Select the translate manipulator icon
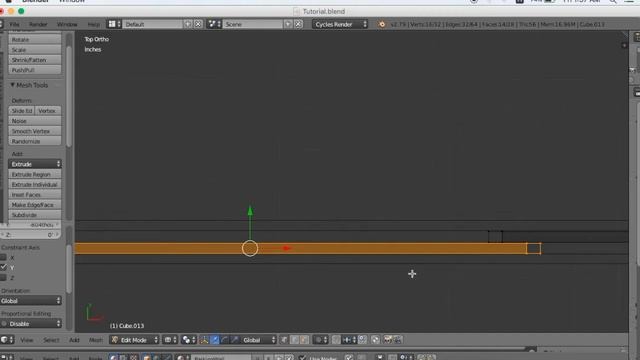640x360 pixels. [215, 340]
